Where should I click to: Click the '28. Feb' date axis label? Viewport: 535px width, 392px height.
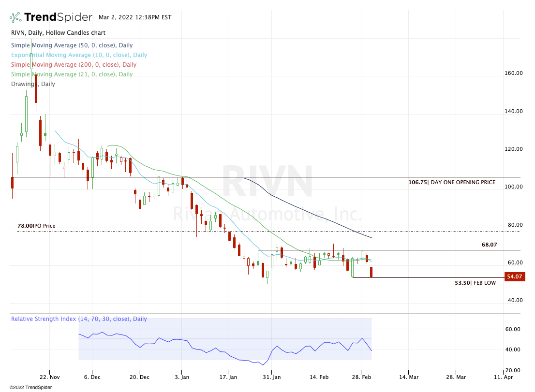coord(362,377)
